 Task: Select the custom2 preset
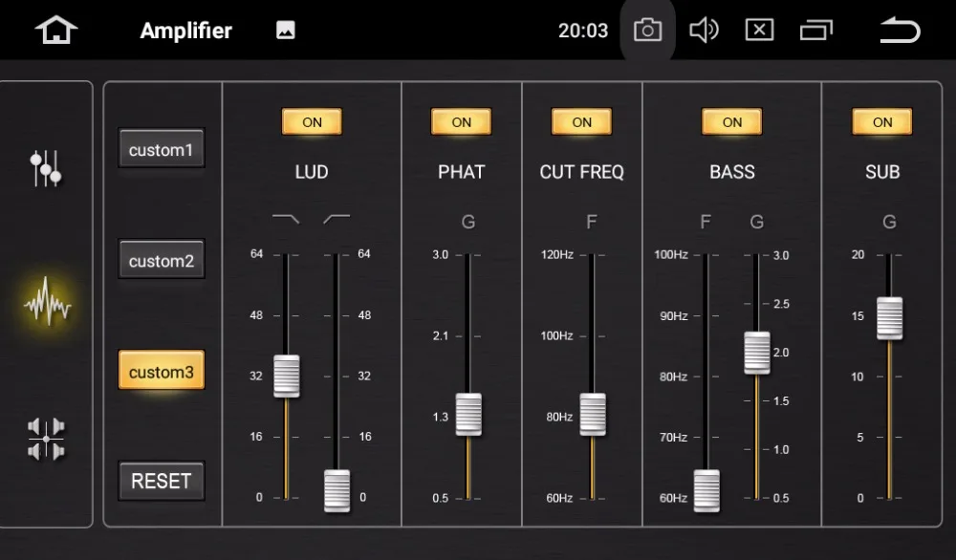pyautogui.click(x=162, y=260)
